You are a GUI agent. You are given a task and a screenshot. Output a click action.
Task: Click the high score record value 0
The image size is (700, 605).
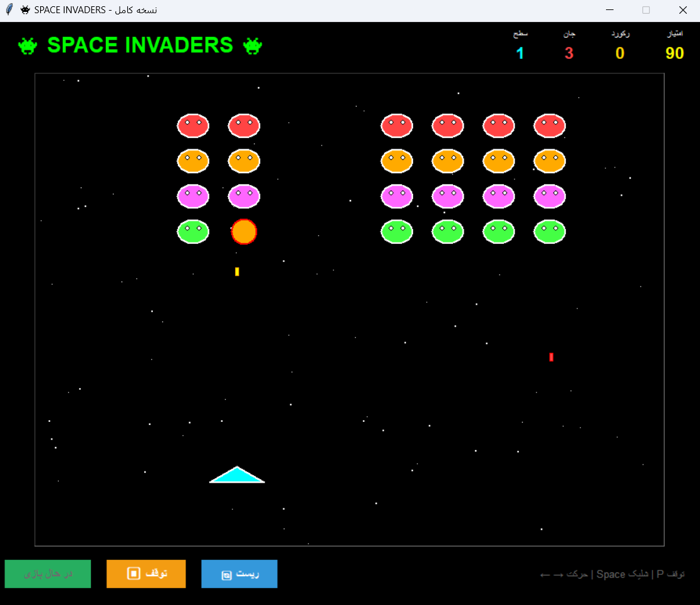coord(620,53)
